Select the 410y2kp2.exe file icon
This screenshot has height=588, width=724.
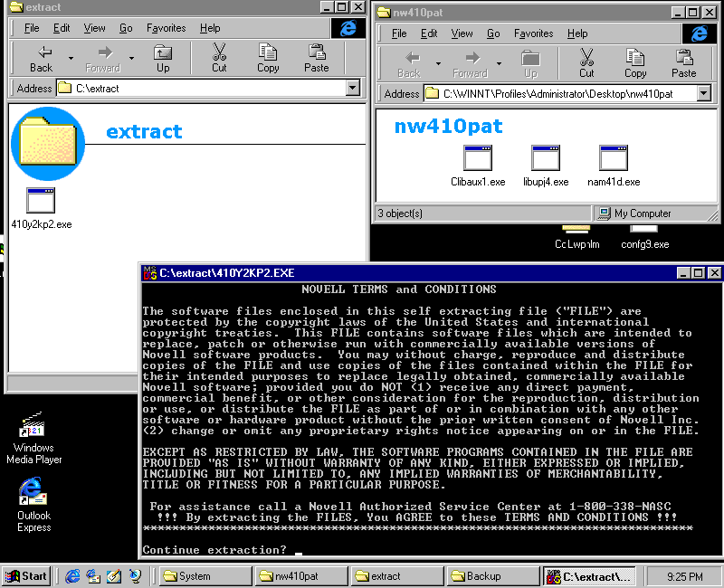pos(41,200)
